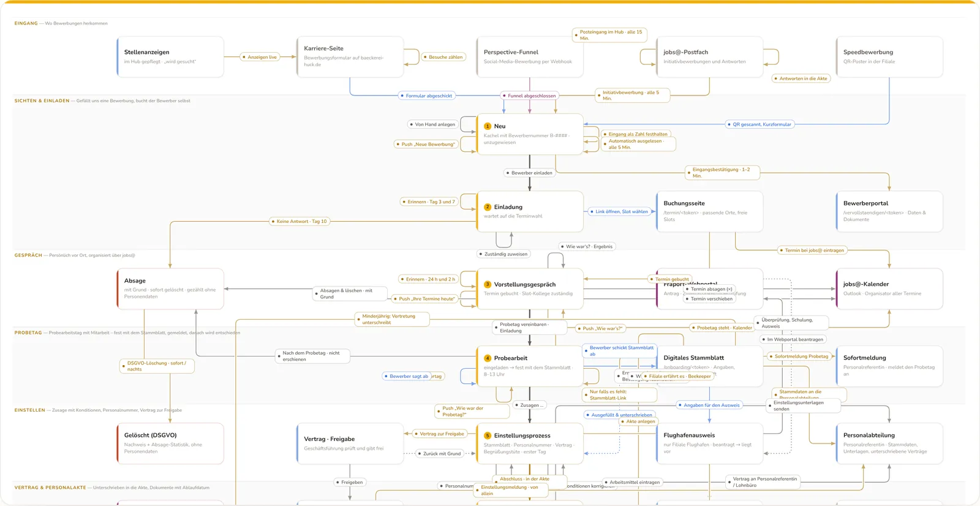The width and height of the screenshot is (980, 506).
Task: Click 'QR gescannt, Kurzformular' label
Action: (759, 124)
